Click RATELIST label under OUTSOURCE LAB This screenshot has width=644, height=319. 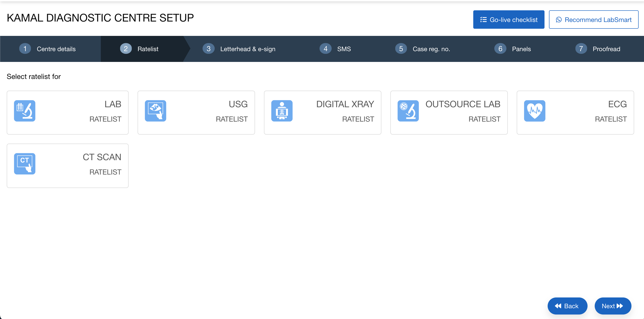(484, 119)
